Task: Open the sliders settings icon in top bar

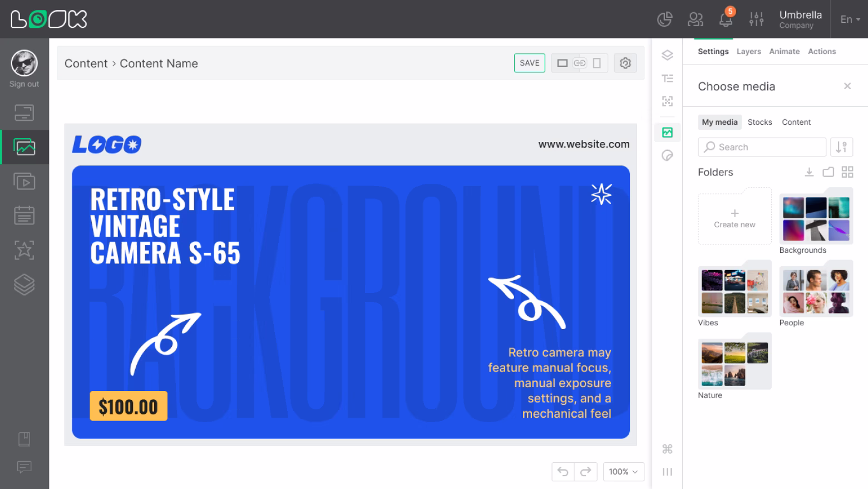Action: coord(756,19)
